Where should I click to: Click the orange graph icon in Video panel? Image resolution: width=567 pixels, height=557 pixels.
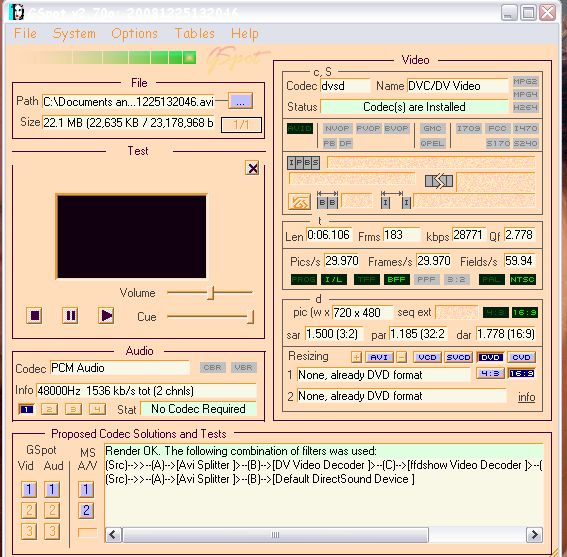(299, 202)
